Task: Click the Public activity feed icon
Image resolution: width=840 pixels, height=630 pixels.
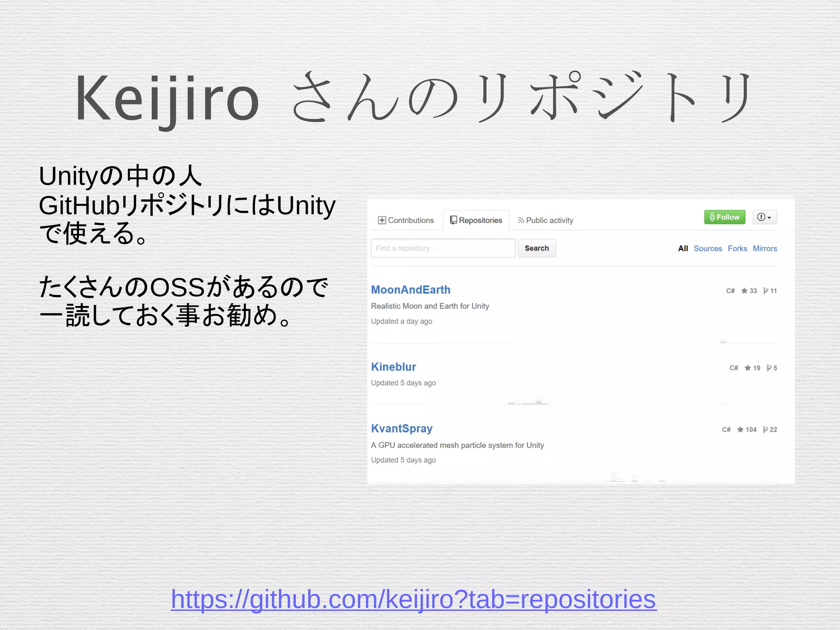Action: pos(521,221)
